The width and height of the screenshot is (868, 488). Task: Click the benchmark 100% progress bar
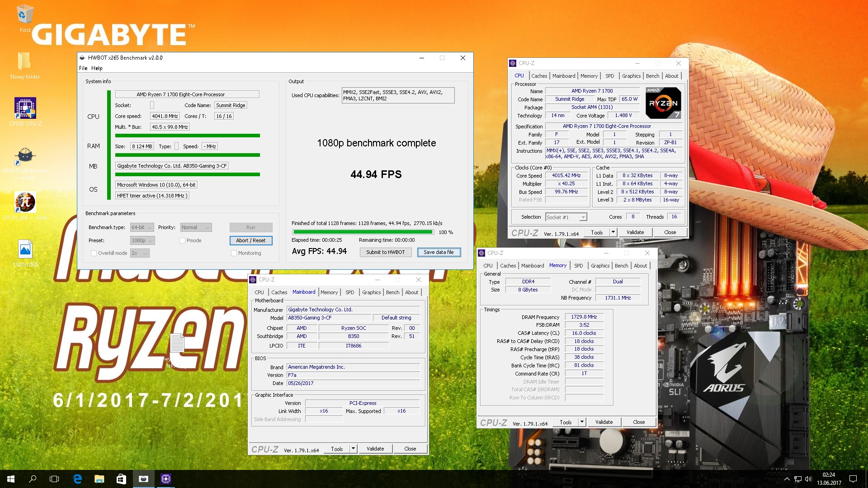pyautogui.click(x=363, y=232)
